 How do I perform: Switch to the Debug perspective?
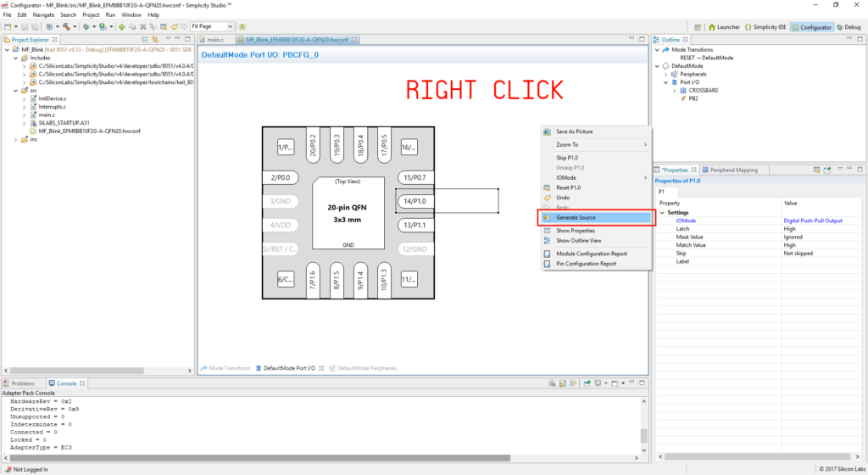tap(848, 27)
